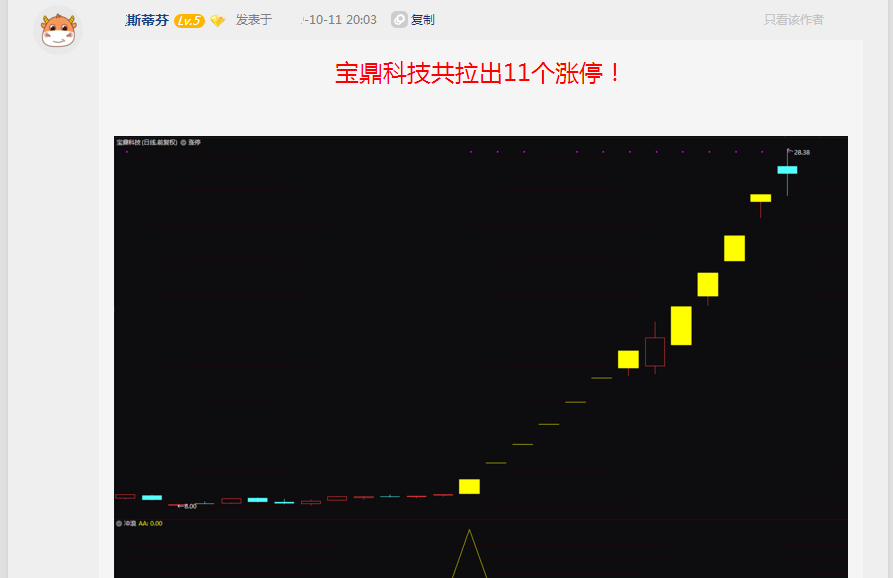Click the 28.38 high price label
893x578 pixels.
tap(801, 153)
